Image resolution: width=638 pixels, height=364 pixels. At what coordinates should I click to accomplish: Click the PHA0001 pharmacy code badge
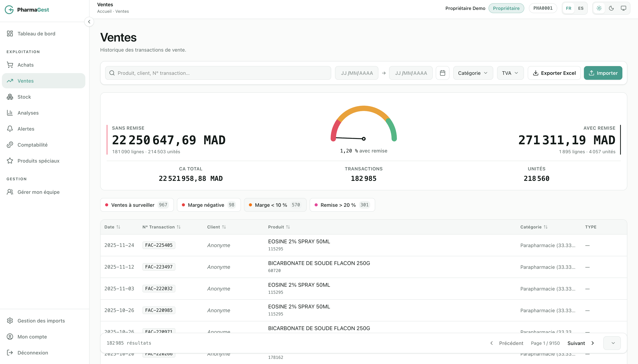pos(543,8)
